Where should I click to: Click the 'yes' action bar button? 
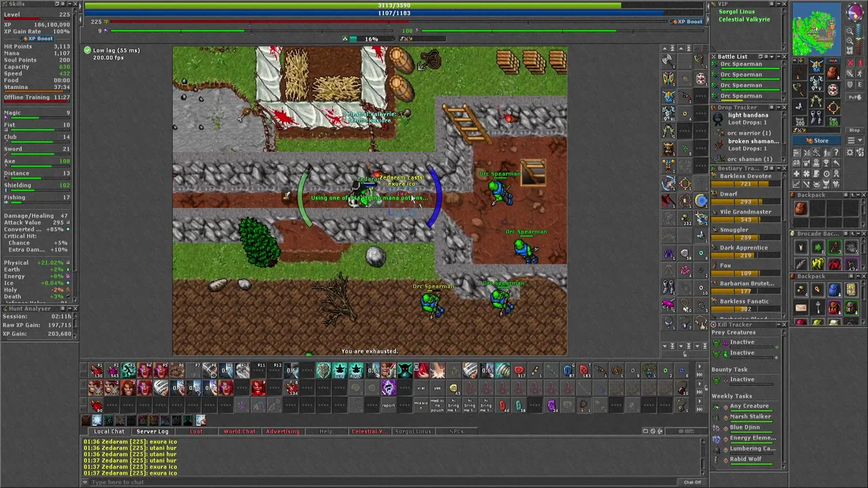click(437, 389)
